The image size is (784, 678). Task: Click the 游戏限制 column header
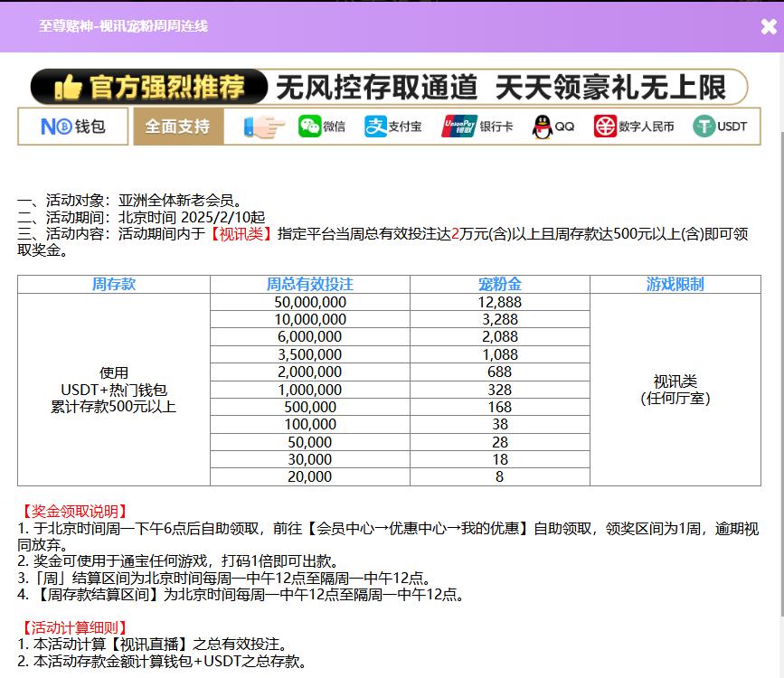pos(675,284)
